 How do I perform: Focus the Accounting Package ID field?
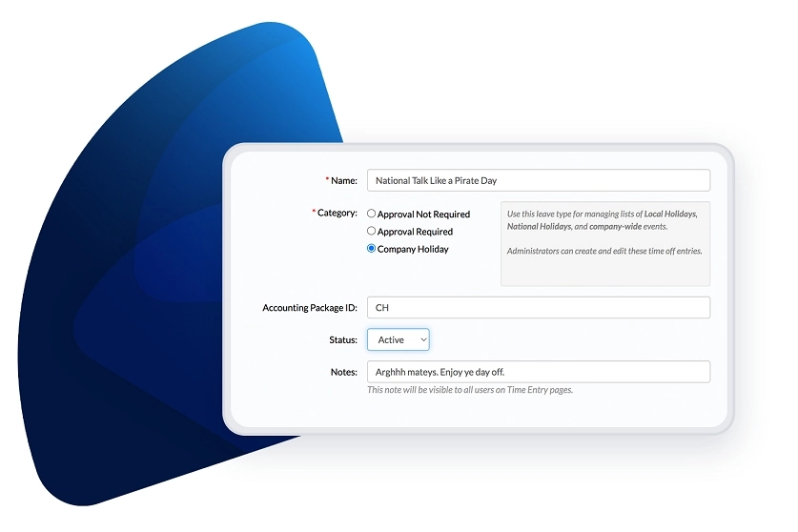click(538, 308)
